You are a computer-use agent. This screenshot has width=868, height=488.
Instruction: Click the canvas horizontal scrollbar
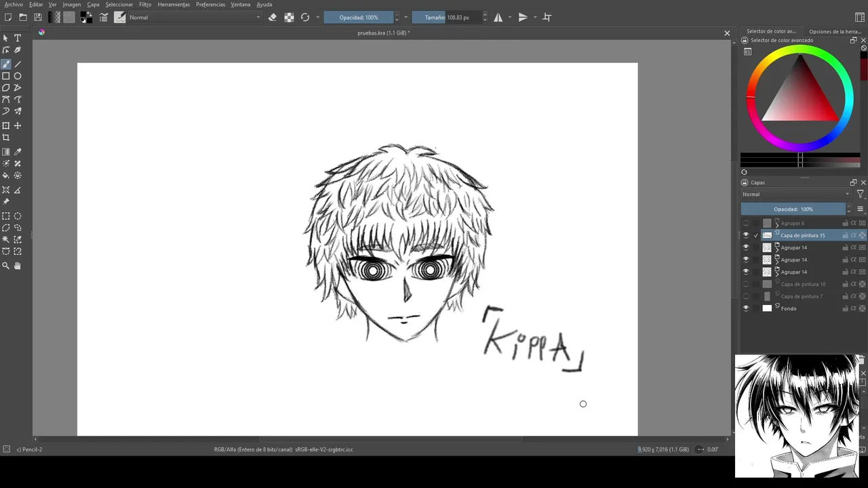tap(390, 439)
